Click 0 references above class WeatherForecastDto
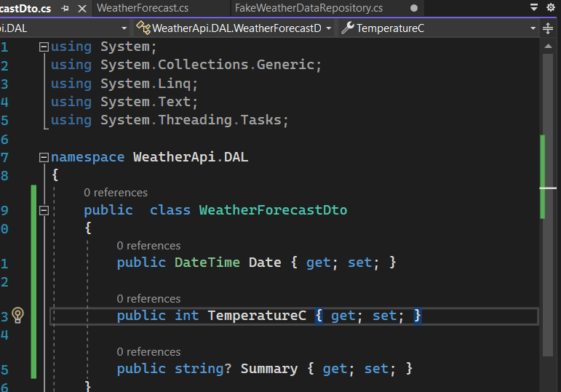 point(116,193)
